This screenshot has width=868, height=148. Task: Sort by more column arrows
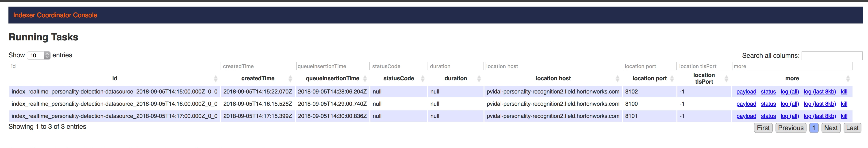point(848,78)
